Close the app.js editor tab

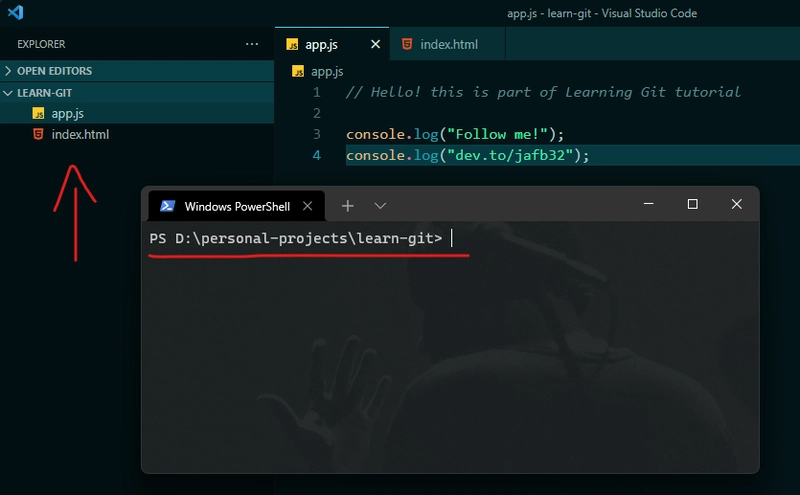click(376, 44)
